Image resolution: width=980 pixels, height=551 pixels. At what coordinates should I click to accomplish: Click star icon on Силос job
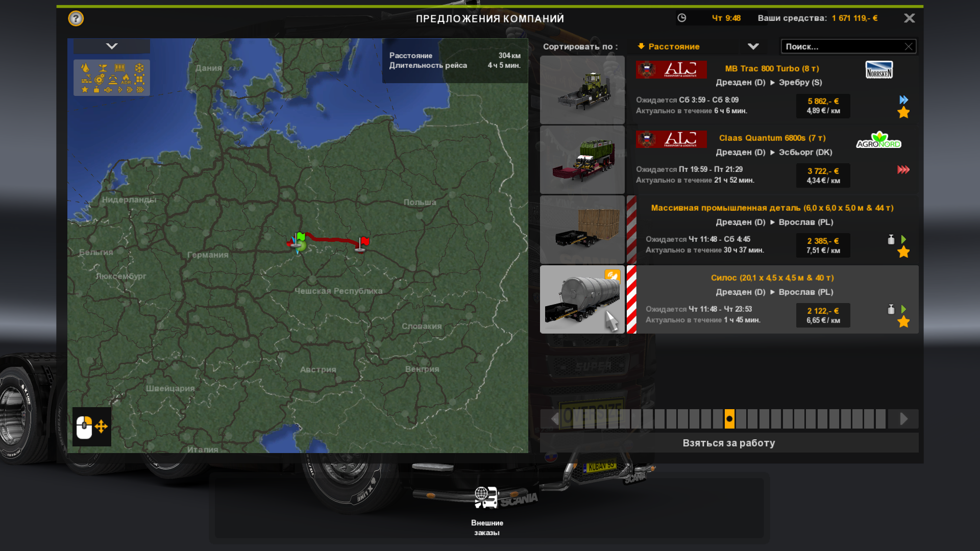click(903, 322)
